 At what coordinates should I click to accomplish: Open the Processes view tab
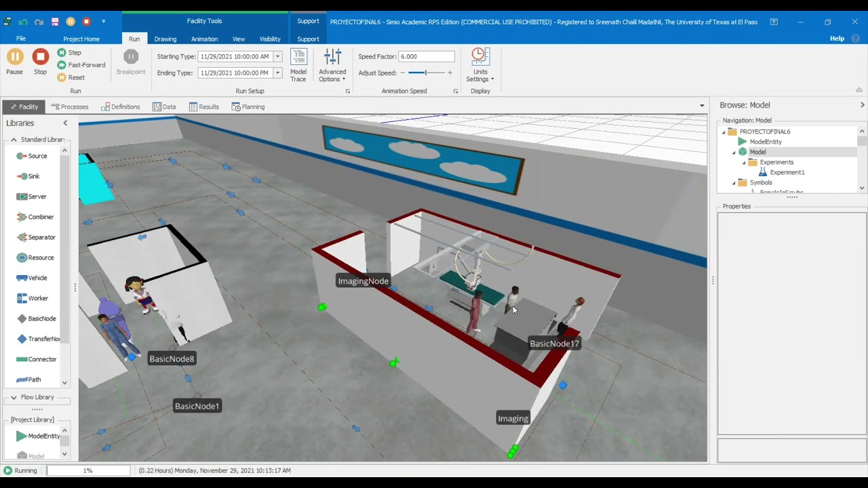point(70,106)
